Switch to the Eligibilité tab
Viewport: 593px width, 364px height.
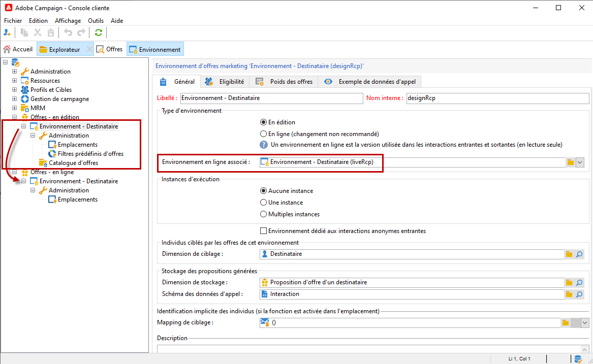coord(225,82)
